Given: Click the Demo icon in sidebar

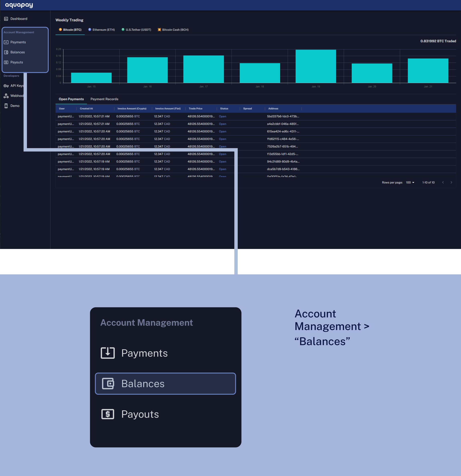Looking at the screenshot, I should pos(6,106).
